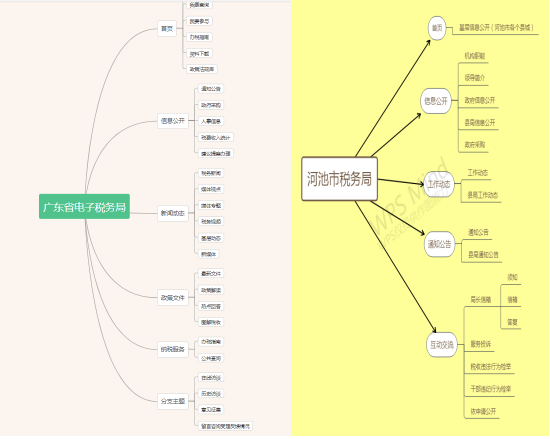Select the 干部违纪行为检举 subtopic
Image resolution: width=550 pixels, height=439 pixels.
pyautogui.click(x=491, y=389)
